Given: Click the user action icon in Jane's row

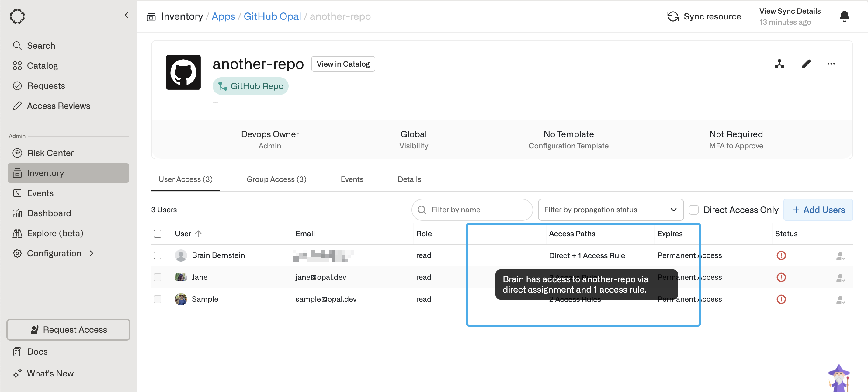Looking at the screenshot, I should tap(840, 278).
